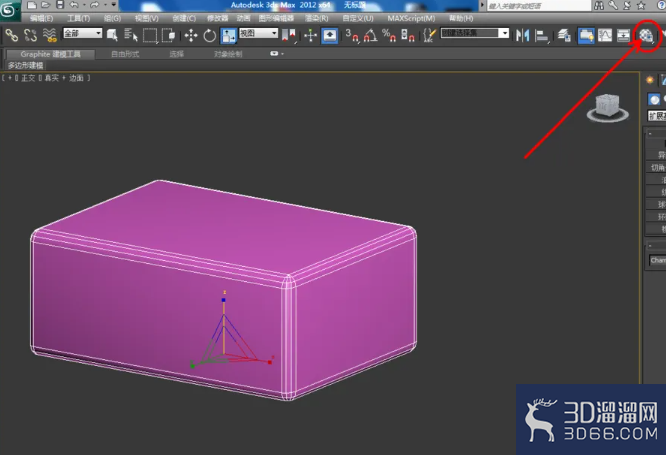Activate the Select and Scale tool
Viewport: 666px width, 455px height.
click(x=229, y=35)
